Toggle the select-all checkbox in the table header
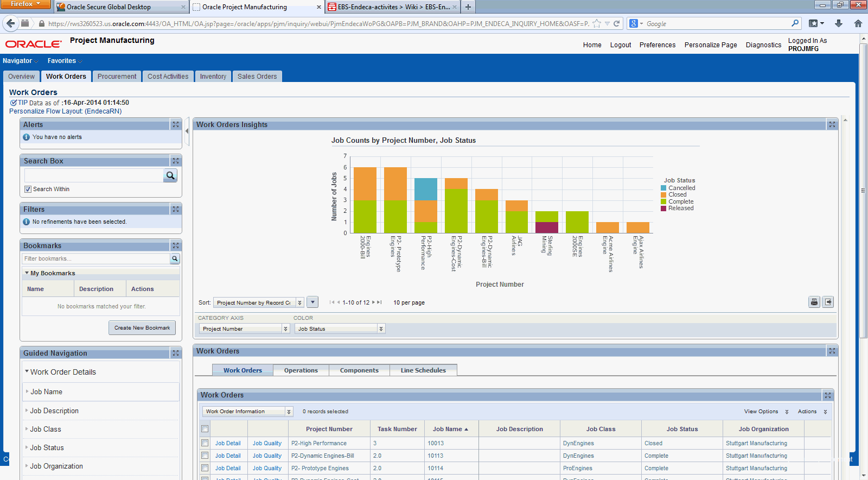This screenshot has height=480, width=868. coord(205,429)
